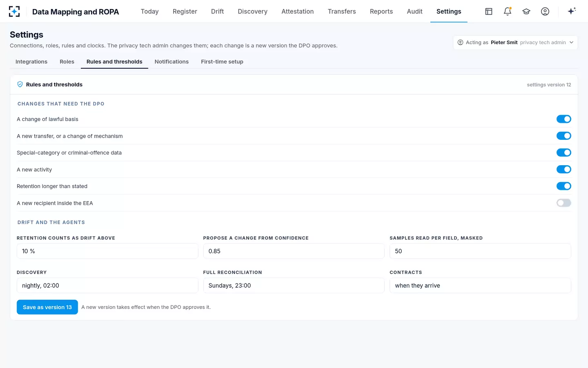Click the PROPOSE A CHANGE FROM CONFIDENCE label
Viewport: 588px width, 368px height.
tap(256, 238)
